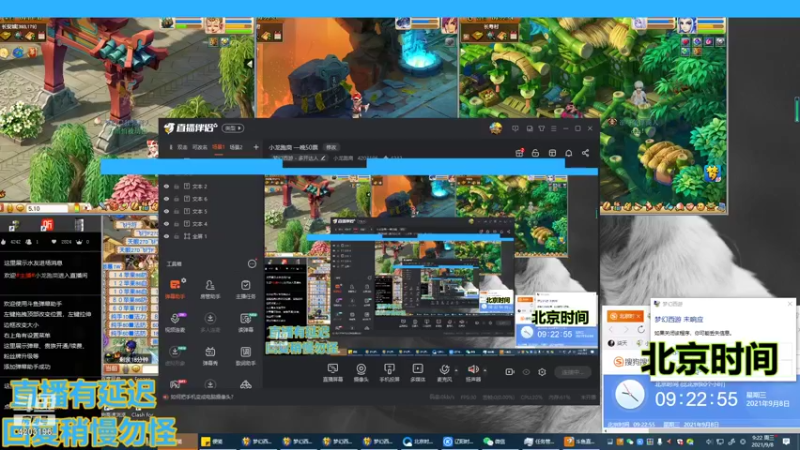Toggle lock on 文本 5 layer
800x450 pixels.
coord(177,211)
